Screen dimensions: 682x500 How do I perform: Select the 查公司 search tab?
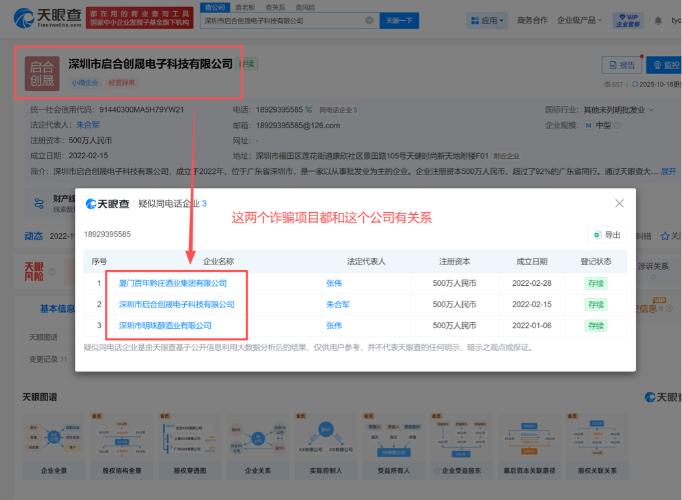click(x=215, y=7)
